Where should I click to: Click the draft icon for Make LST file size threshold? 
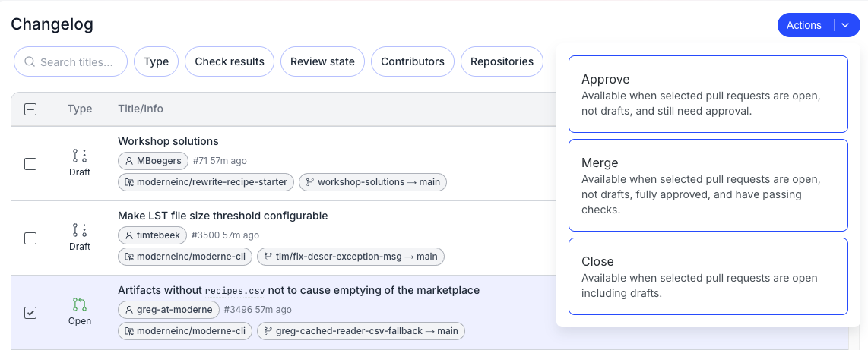pos(80,230)
